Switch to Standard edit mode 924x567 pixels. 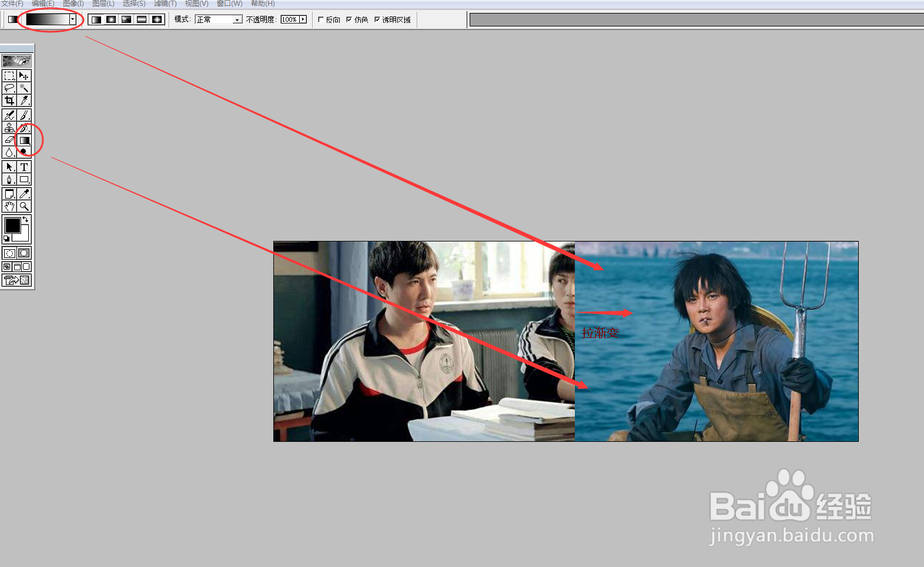[9, 253]
